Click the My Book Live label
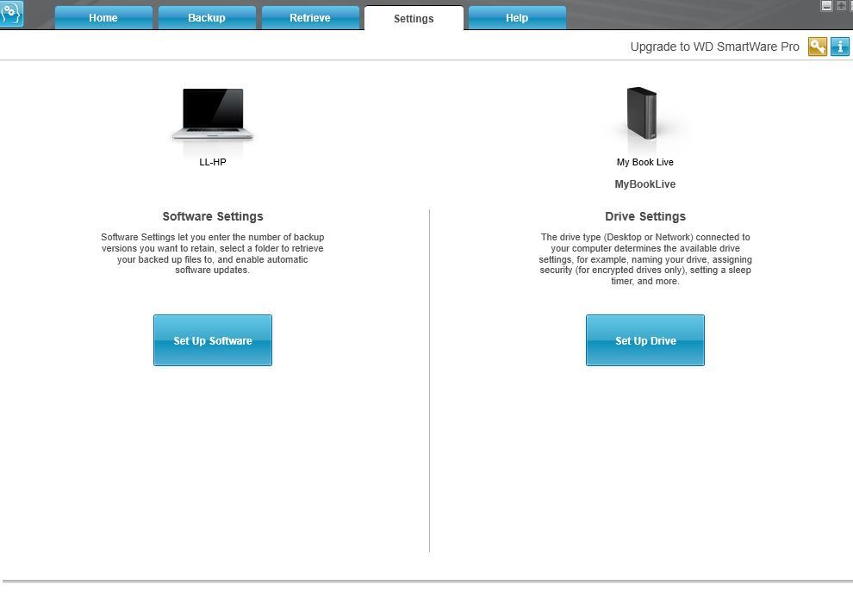The width and height of the screenshot is (853, 616). (x=645, y=162)
